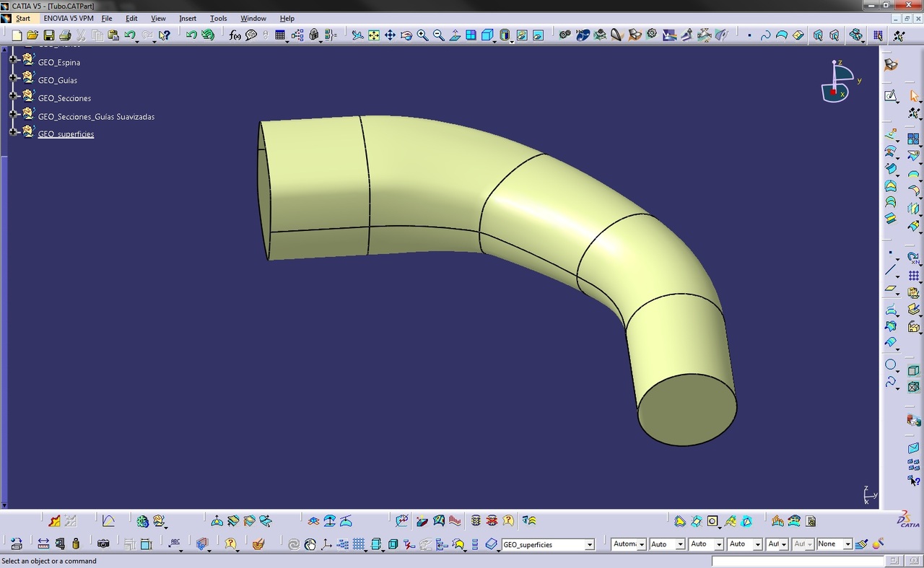The width and height of the screenshot is (924, 568).
Task: Click the Capture camera icon in bottom toolbar
Action: point(103,544)
